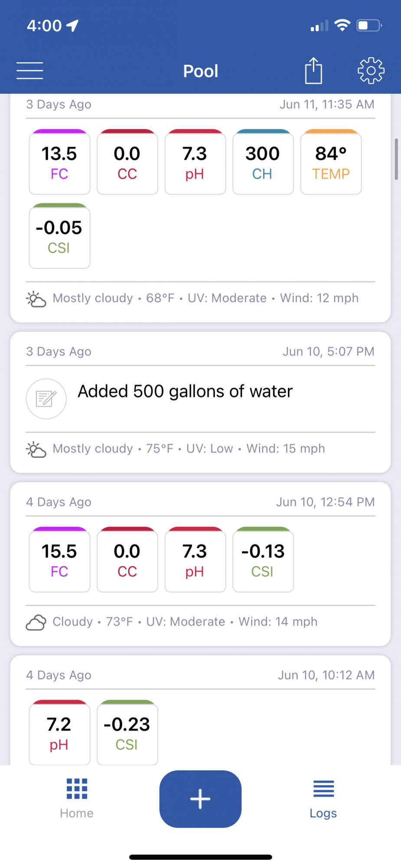Tap the Home grid icon
Image resolution: width=401 pixels, height=868 pixels.
click(77, 789)
